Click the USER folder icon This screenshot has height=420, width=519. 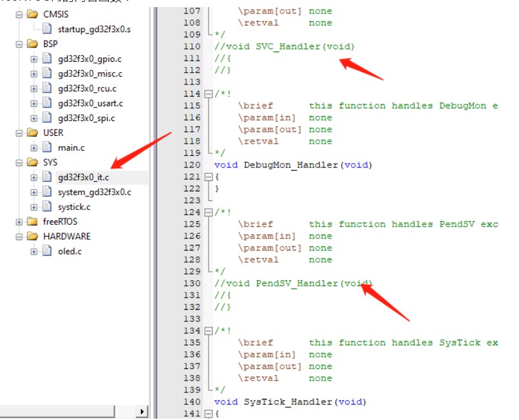[32, 133]
